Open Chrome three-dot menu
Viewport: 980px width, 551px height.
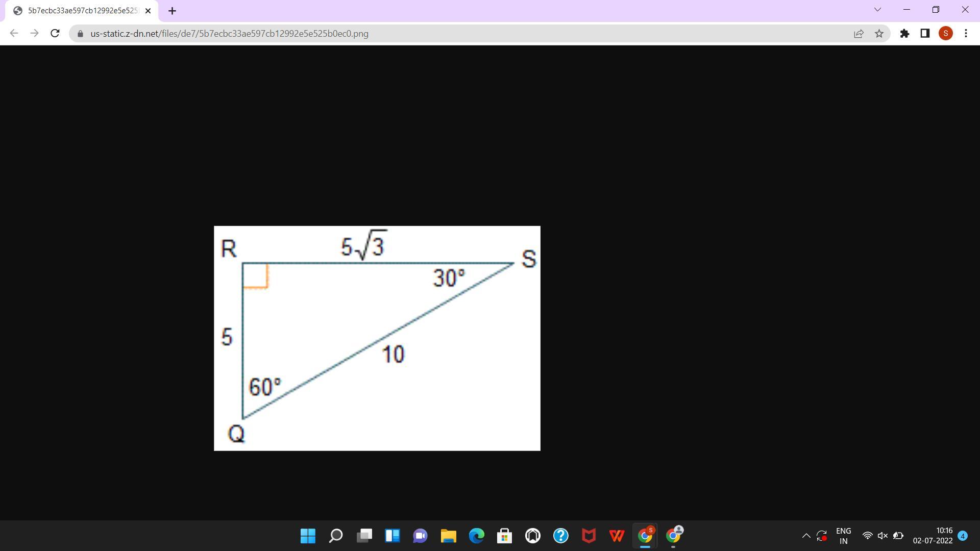(966, 34)
